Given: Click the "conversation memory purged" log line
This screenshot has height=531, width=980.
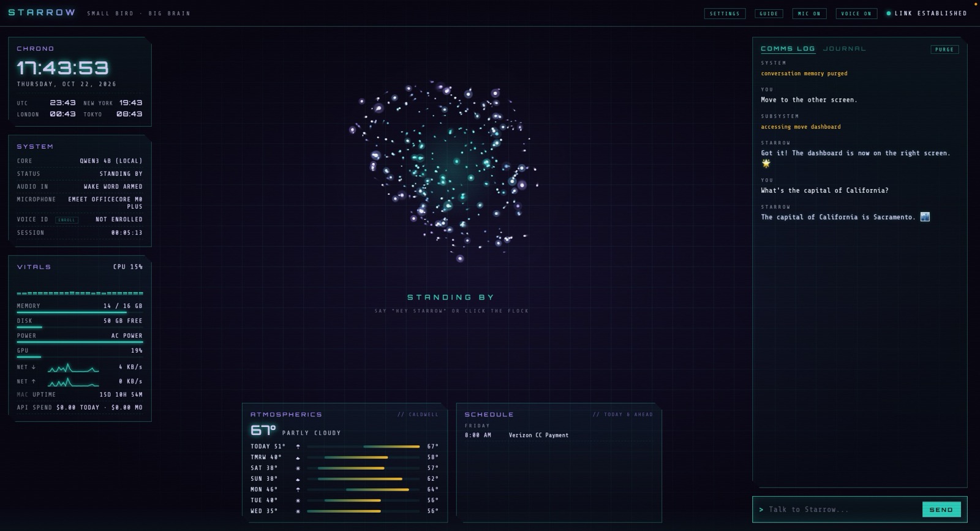Looking at the screenshot, I should tap(804, 73).
